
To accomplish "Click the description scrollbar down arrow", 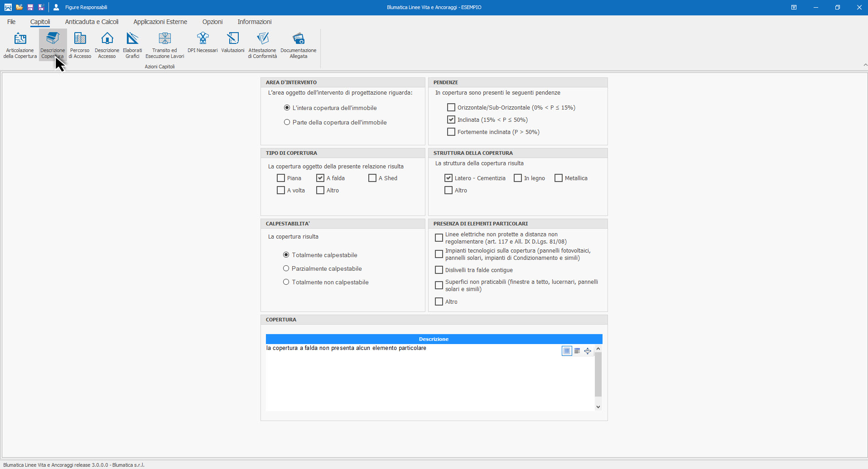I will (598, 407).
